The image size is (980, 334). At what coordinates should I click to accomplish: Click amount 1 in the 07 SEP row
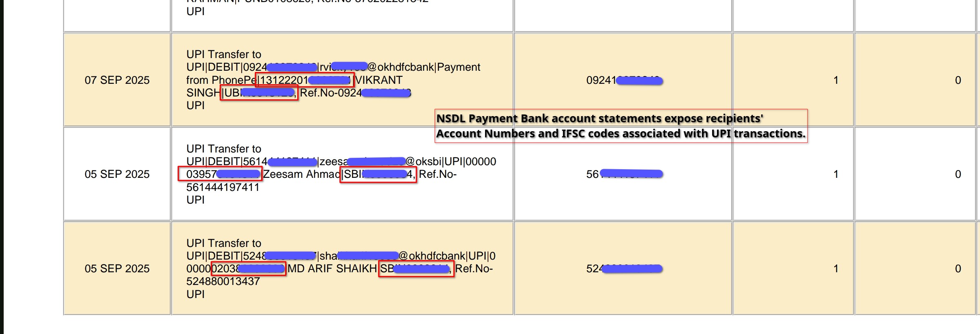(x=836, y=80)
